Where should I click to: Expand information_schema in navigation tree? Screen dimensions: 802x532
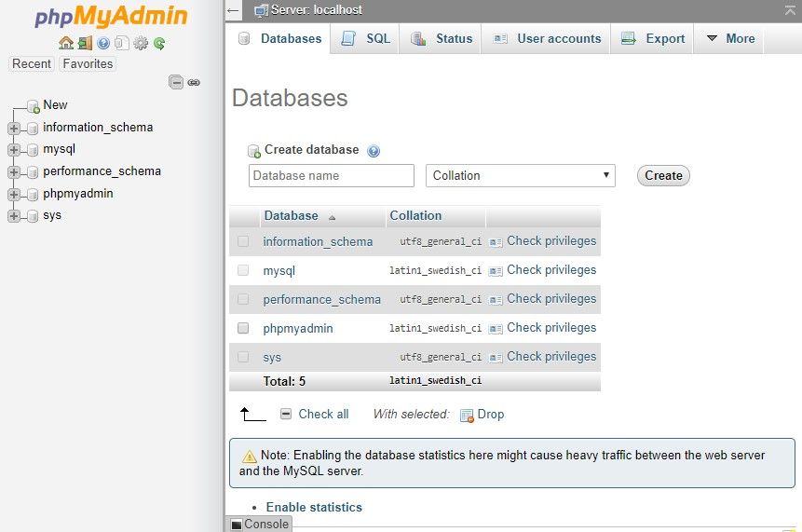coord(14,128)
